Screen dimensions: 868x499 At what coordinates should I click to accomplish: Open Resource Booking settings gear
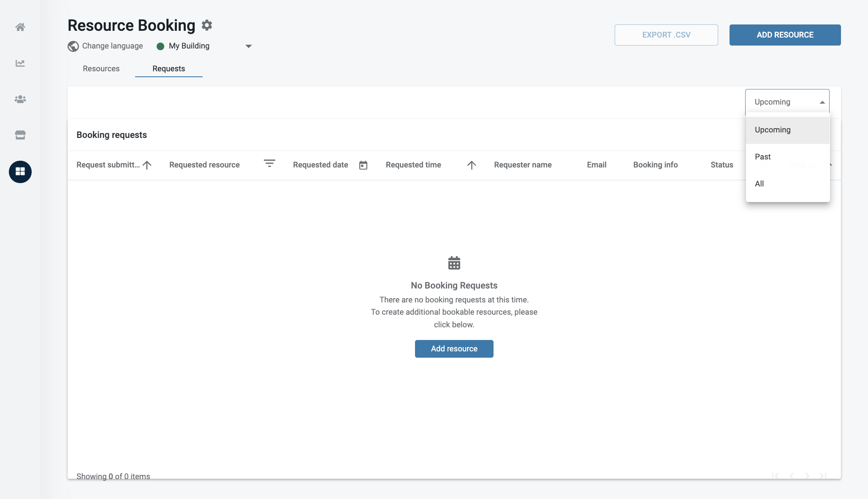click(207, 25)
